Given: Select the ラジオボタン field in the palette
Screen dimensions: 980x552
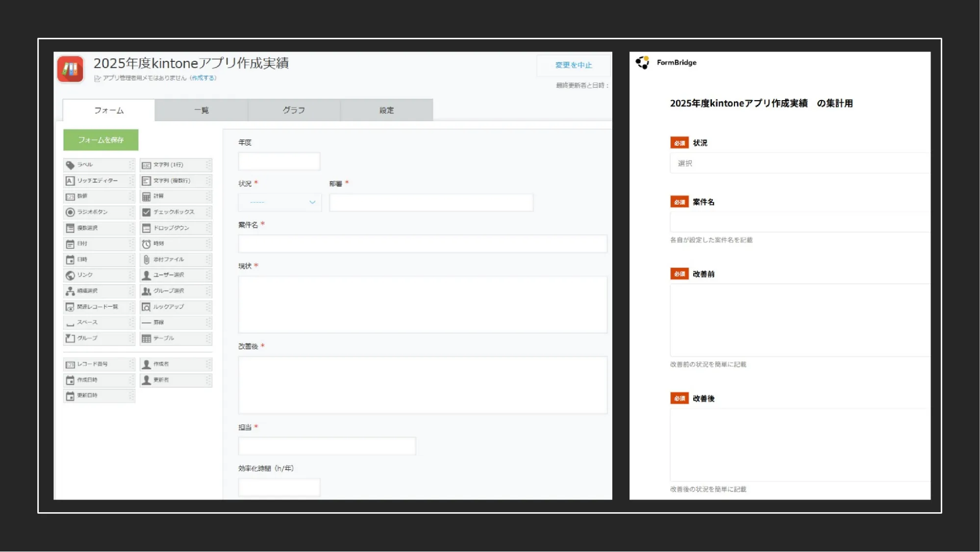Looking at the screenshot, I should tap(99, 212).
